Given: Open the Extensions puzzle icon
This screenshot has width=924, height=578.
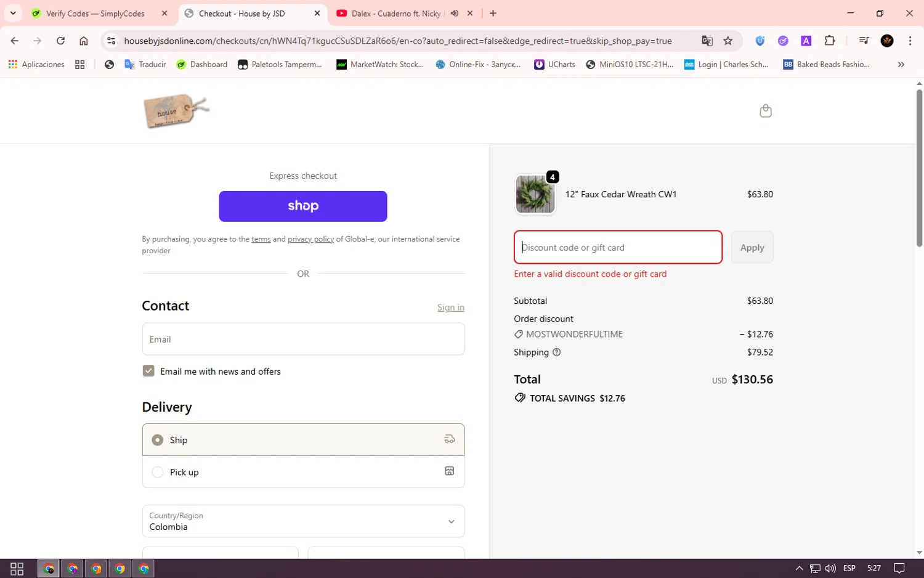Looking at the screenshot, I should point(830,41).
